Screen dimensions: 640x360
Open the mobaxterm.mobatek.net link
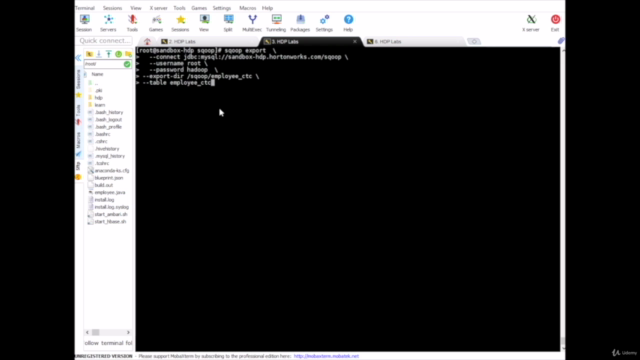pyautogui.click(x=326, y=356)
